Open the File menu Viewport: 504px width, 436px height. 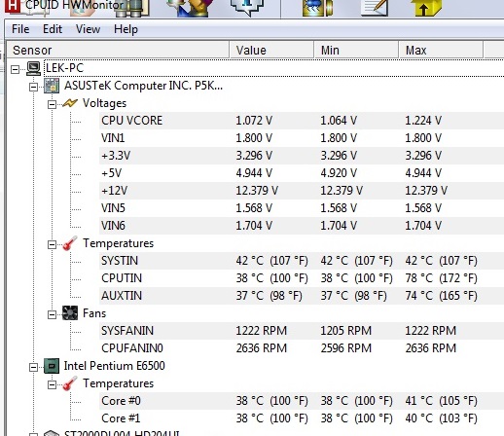tap(20, 29)
